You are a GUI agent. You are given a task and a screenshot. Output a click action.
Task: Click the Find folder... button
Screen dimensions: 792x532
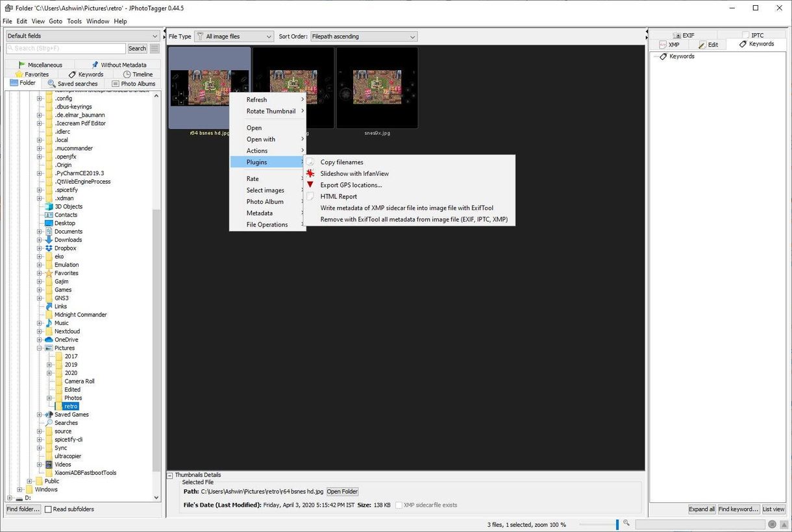click(x=23, y=509)
